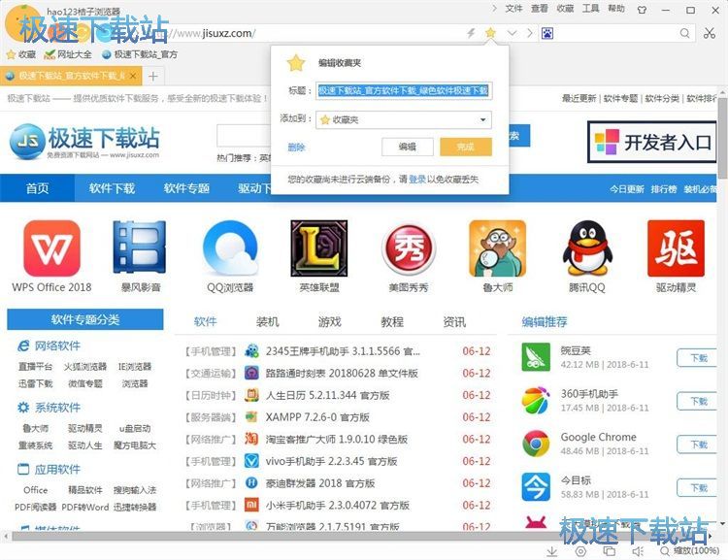The image size is (728, 560).
Task: Switch to the 教程 list tab
Action: [x=392, y=322]
